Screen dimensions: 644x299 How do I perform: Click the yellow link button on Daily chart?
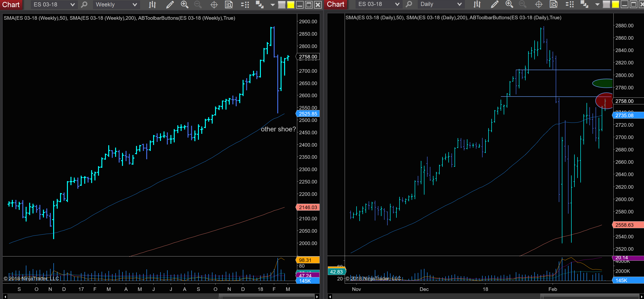(616, 5)
